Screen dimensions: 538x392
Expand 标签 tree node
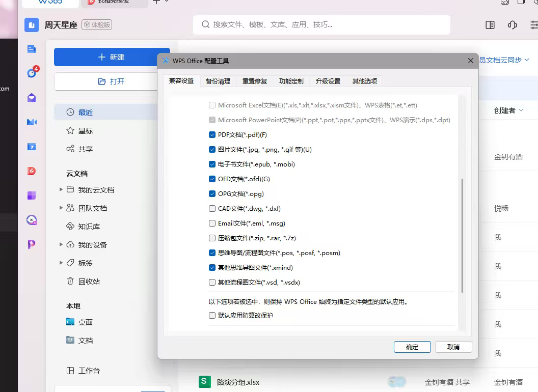(61, 263)
